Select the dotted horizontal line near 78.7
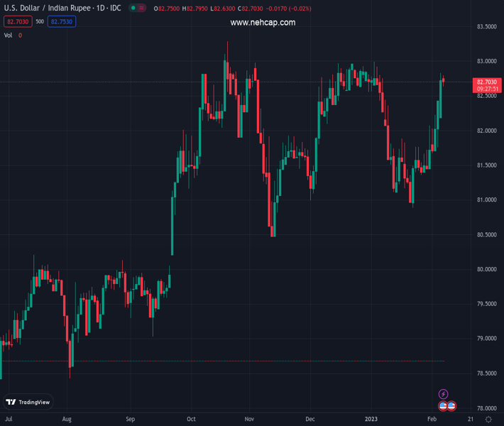The image size is (504, 426). pyautogui.click(x=213, y=361)
